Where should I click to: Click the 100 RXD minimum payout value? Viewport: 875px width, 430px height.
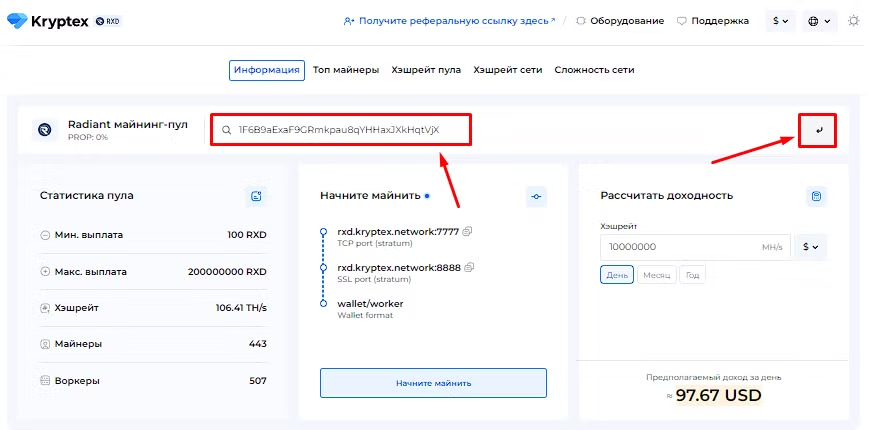[x=247, y=235]
